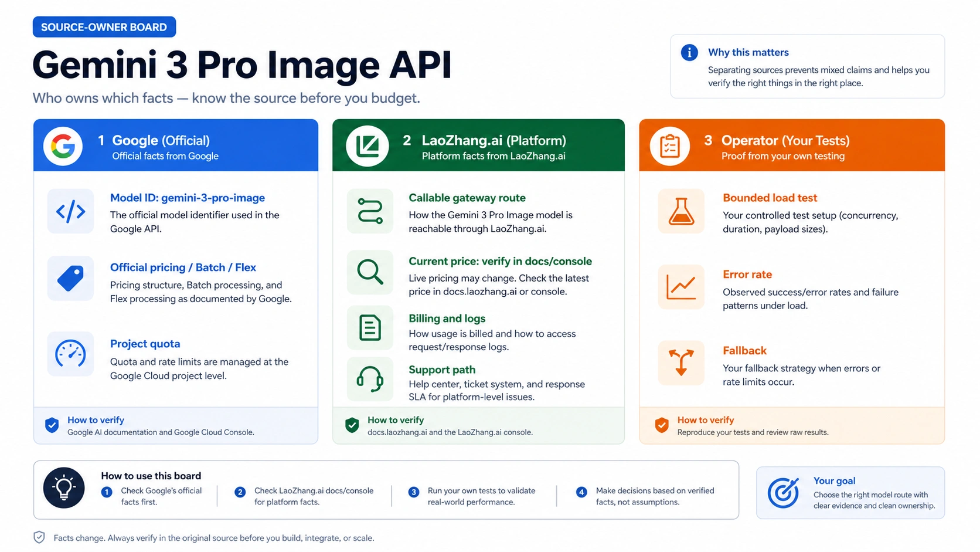Viewport: 980px width, 552px height.
Task: Click 'Google AI documentation and Google Cloud Console.' text
Action: [x=161, y=432]
